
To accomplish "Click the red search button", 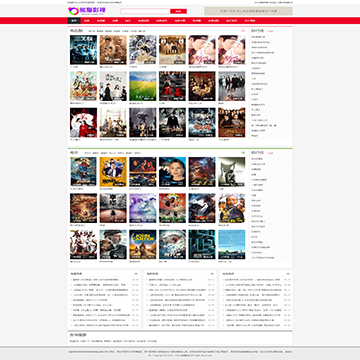I will tap(178, 11).
